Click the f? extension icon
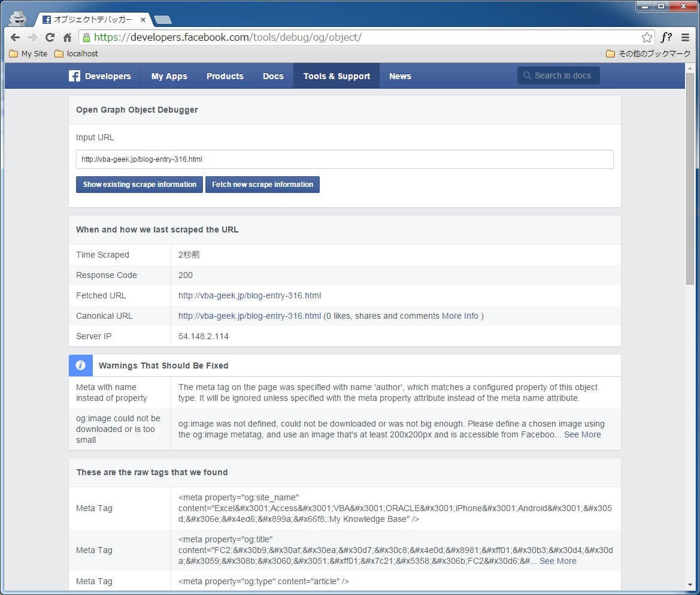The height and width of the screenshot is (595, 700). (666, 37)
